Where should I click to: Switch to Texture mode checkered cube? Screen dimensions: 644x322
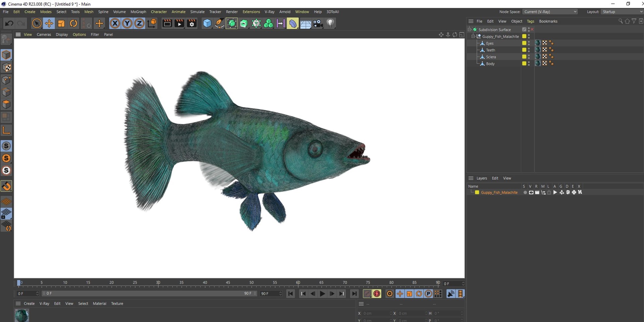point(6,67)
